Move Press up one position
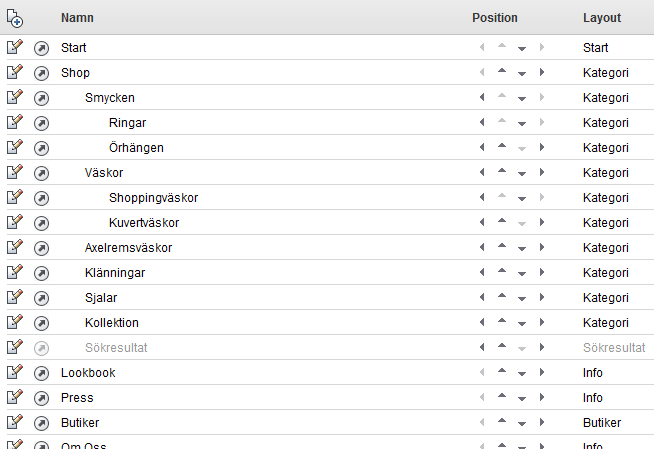This screenshot has height=449, width=654. tap(502, 396)
